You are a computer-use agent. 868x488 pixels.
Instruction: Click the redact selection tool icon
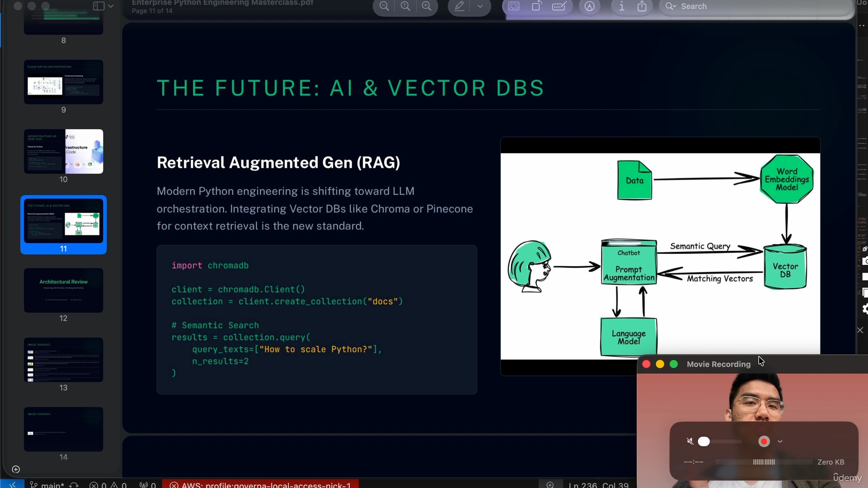[514, 6]
